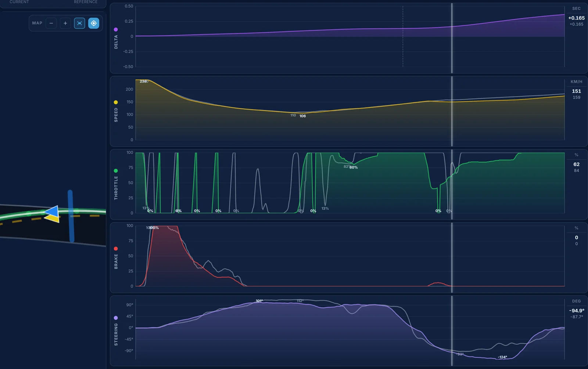
Task: Click the purple Delta channel dot
Action: tap(116, 29)
